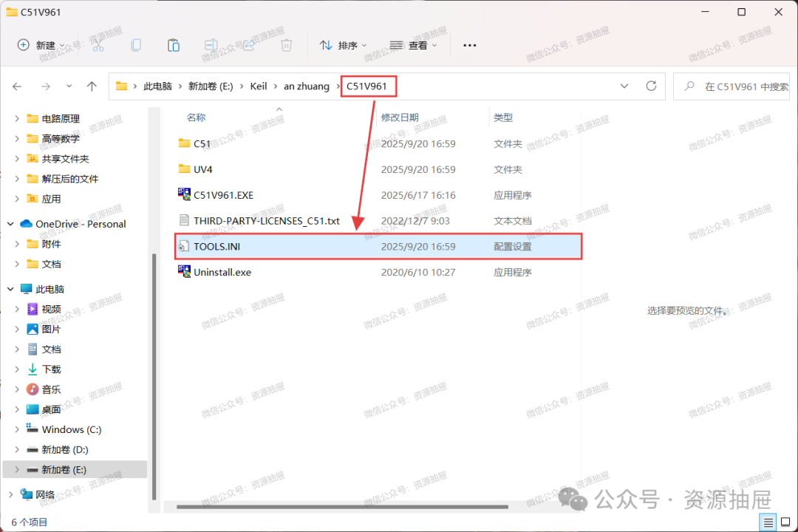Screen dimensions: 798x532
Task: Select the C51V961.EXE file
Action: [x=378, y=196]
